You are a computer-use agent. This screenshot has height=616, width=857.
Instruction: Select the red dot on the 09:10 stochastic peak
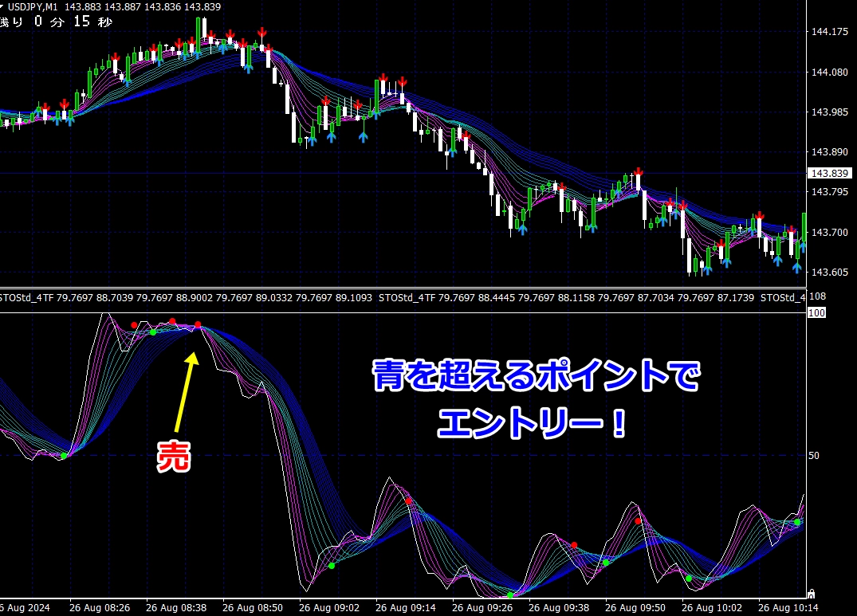pyautogui.click(x=408, y=500)
